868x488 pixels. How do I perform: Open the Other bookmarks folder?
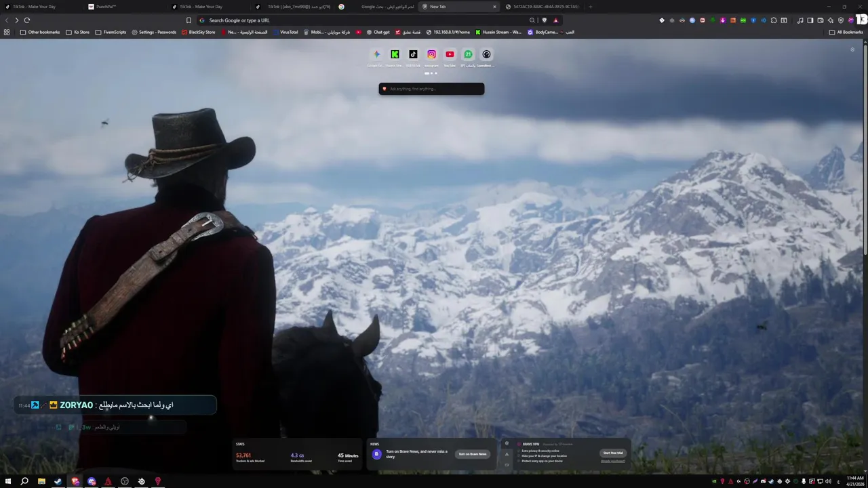pyautogui.click(x=40, y=32)
